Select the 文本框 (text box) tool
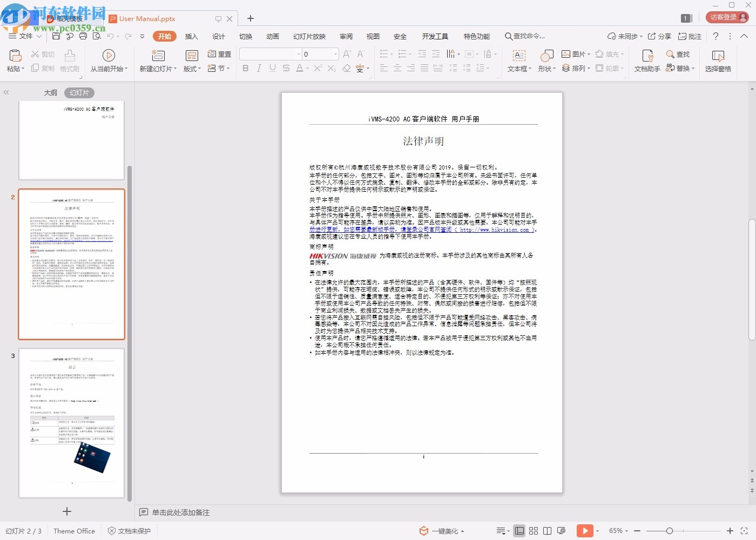Screen dimensions: 756x540 (x=518, y=59)
